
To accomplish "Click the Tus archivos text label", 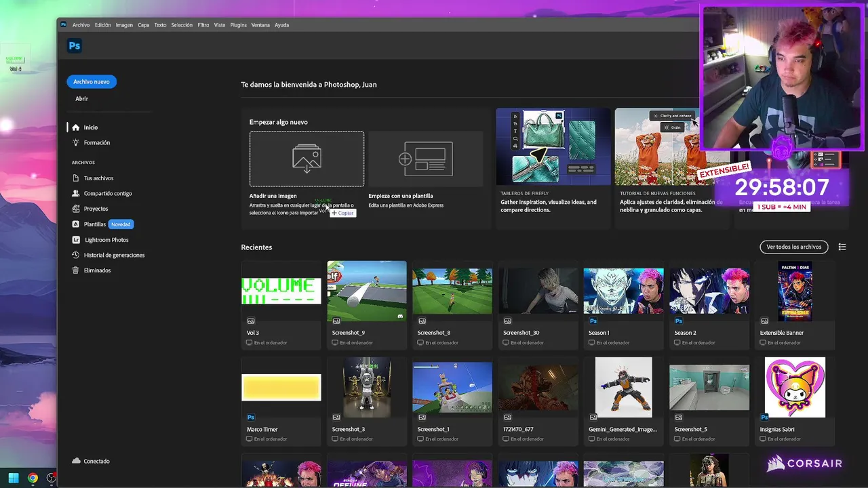I will coord(99,178).
